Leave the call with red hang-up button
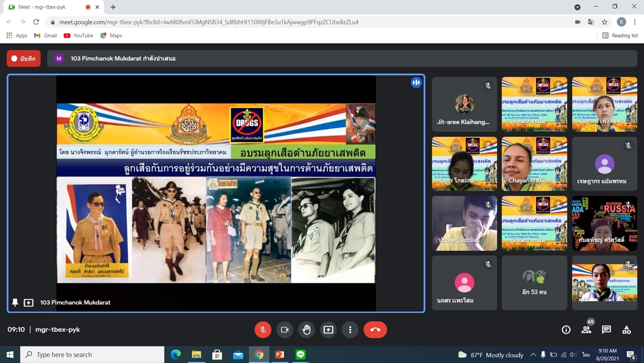 375,329
